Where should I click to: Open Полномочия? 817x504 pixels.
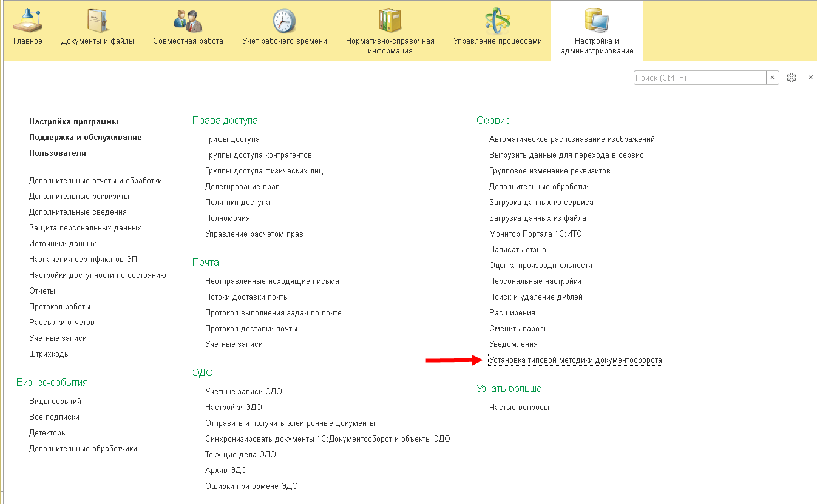pyautogui.click(x=228, y=218)
